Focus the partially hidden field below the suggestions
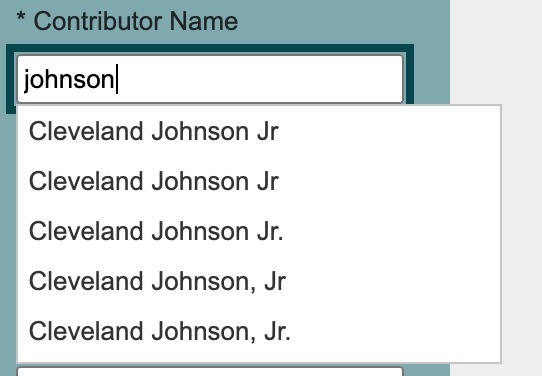This screenshot has width=542, height=376. click(210, 372)
